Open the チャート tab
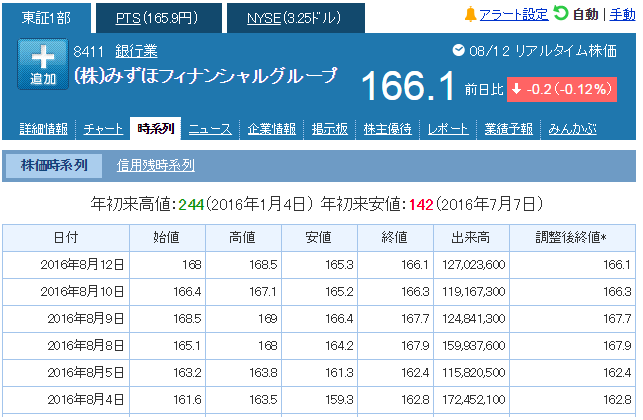 103,129
